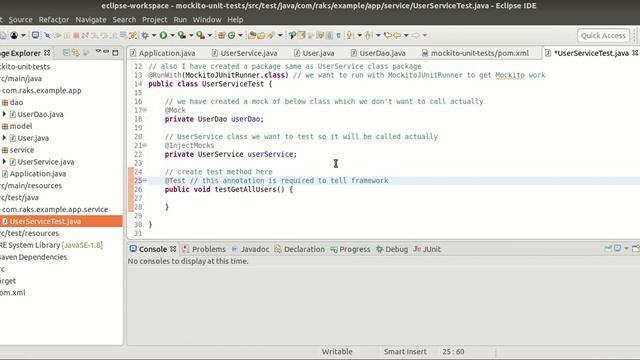
Task: Open the Package Explorer view menu triangle
Action: (x=98, y=52)
